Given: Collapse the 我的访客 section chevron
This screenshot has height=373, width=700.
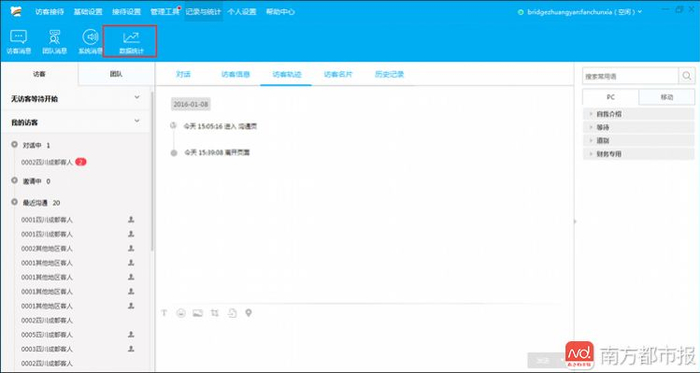Looking at the screenshot, I should (137, 121).
